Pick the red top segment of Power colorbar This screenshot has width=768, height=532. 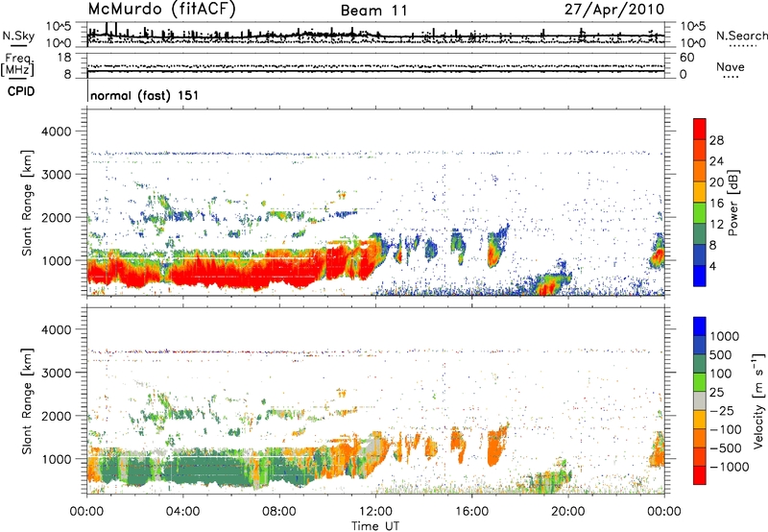(700, 130)
